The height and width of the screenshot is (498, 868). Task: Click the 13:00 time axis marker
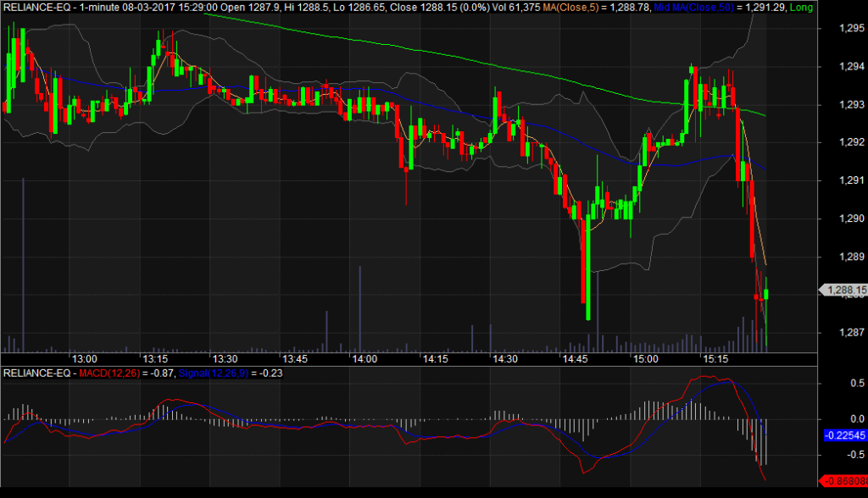click(x=84, y=359)
